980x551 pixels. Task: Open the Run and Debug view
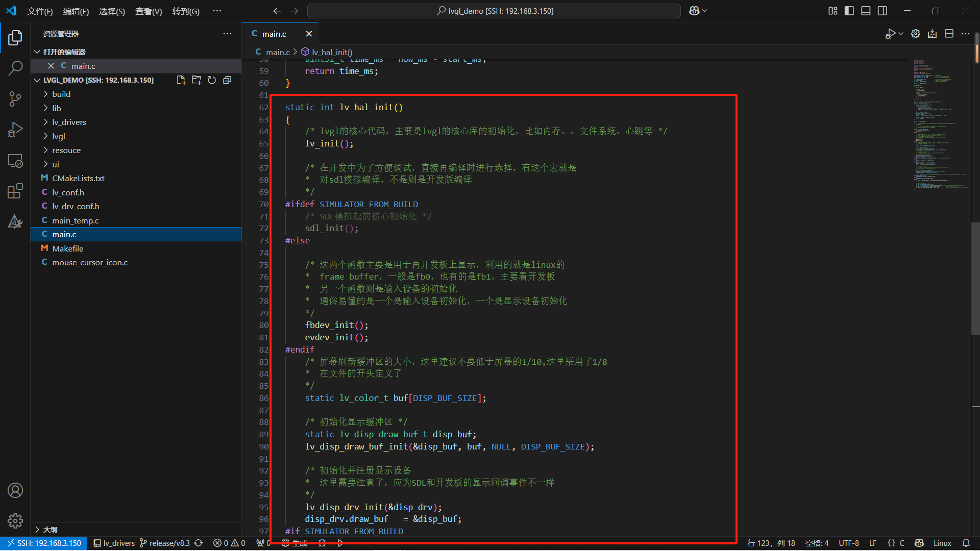[15, 130]
